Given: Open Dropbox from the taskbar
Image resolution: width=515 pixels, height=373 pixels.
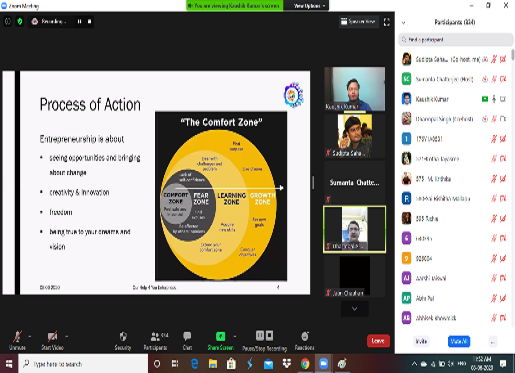Looking at the screenshot, I should pos(286,364).
